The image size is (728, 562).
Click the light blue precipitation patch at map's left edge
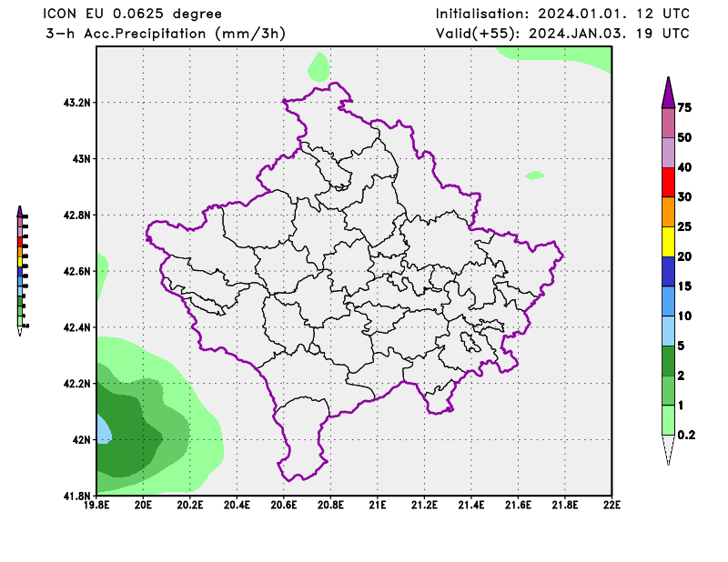pyautogui.click(x=104, y=429)
